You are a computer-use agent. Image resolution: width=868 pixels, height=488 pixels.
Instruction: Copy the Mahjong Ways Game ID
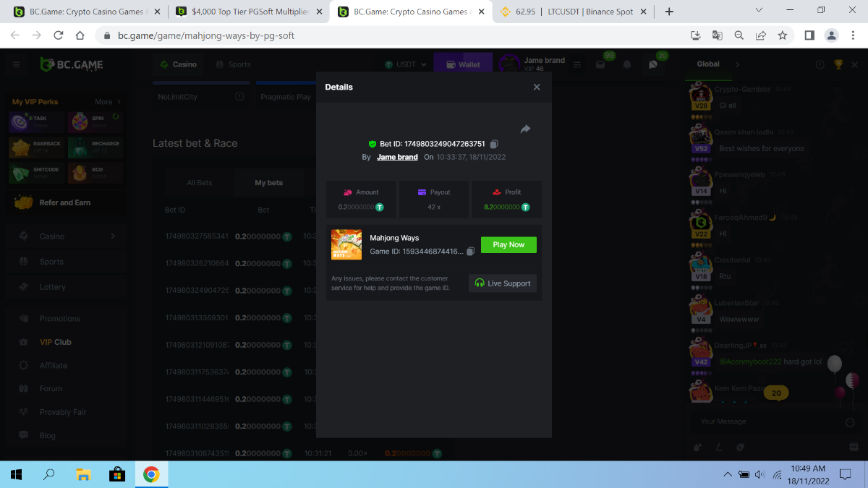[x=470, y=252]
